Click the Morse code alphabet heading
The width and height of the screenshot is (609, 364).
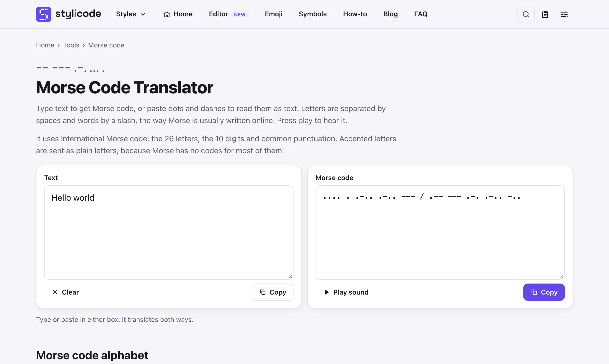coord(92,355)
